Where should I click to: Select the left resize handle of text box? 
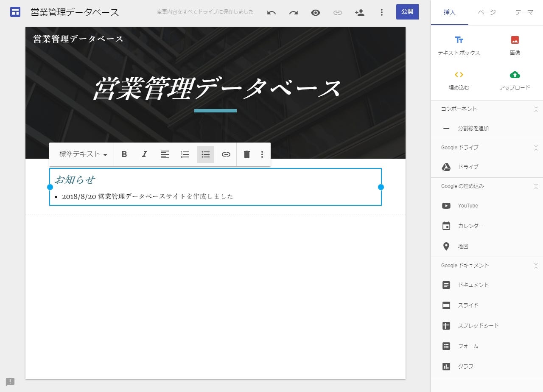pos(50,187)
